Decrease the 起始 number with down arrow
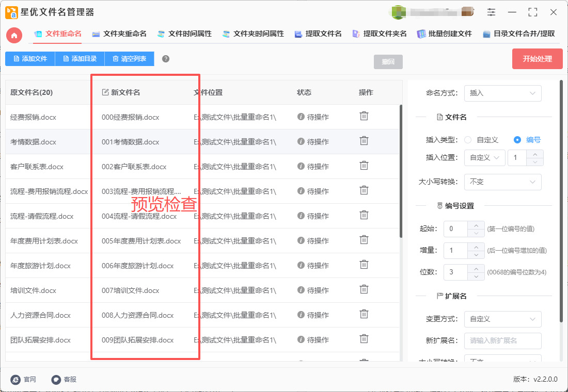Image resolution: width=568 pixels, height=392 pixels. coord(476,233)
